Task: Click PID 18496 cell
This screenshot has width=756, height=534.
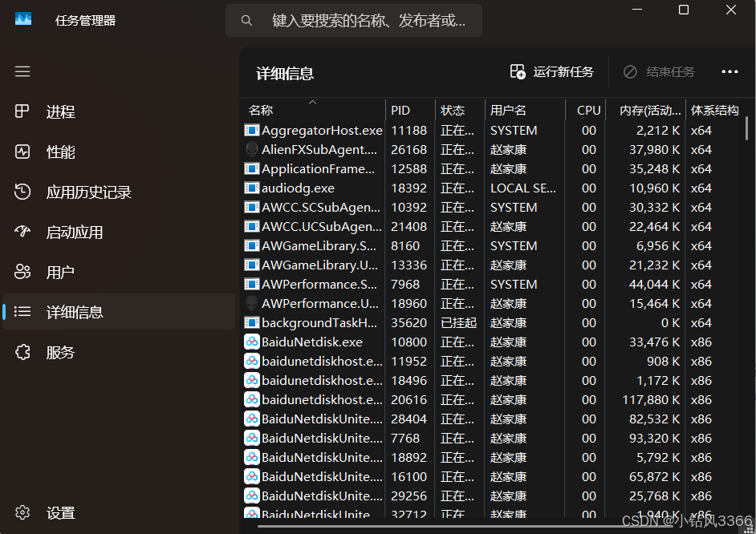Action: (408, 380)
